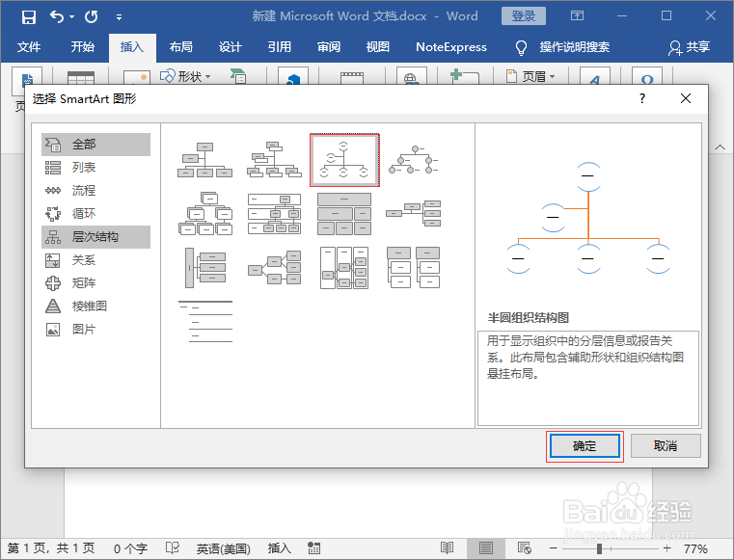
Task: Choose the circle picture hierarchy layout
Action: tap(414, 160)
